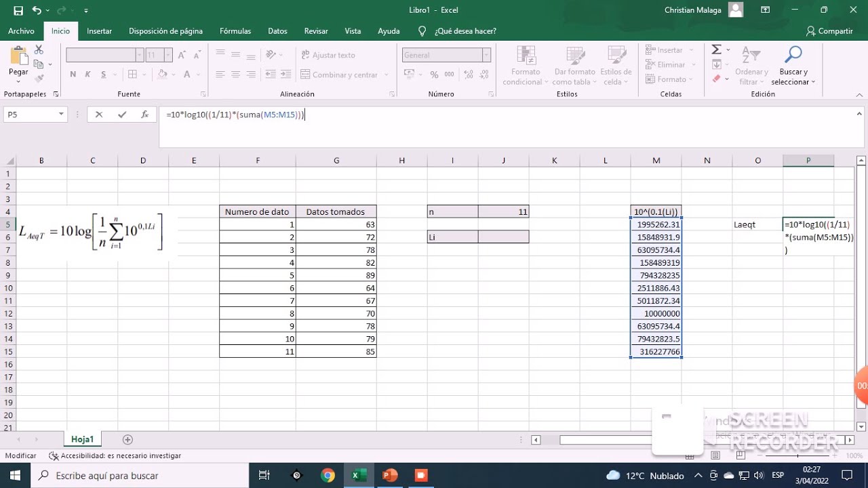The image size is (868, 488).
Task: Click the Compartir button
Action: 829,31
